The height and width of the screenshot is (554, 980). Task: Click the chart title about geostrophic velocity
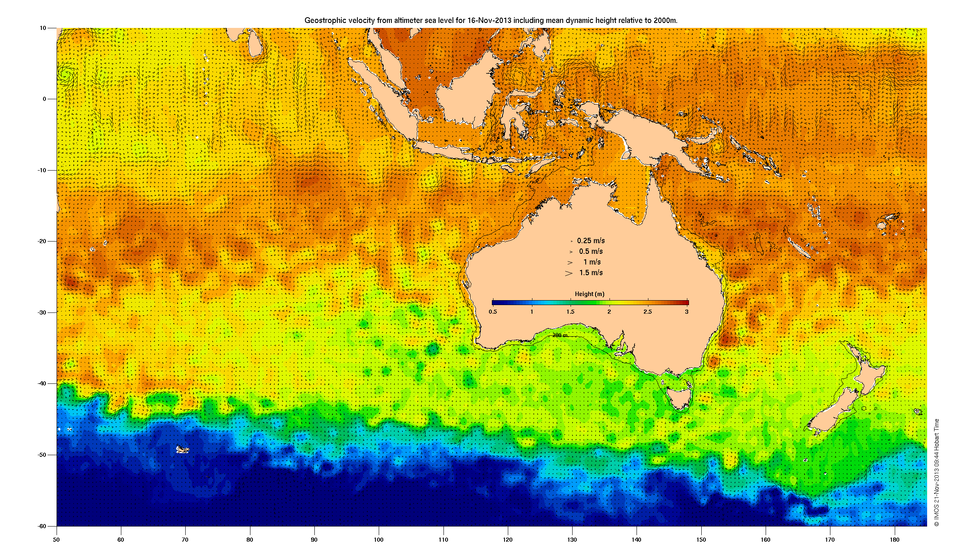point(491,20)
